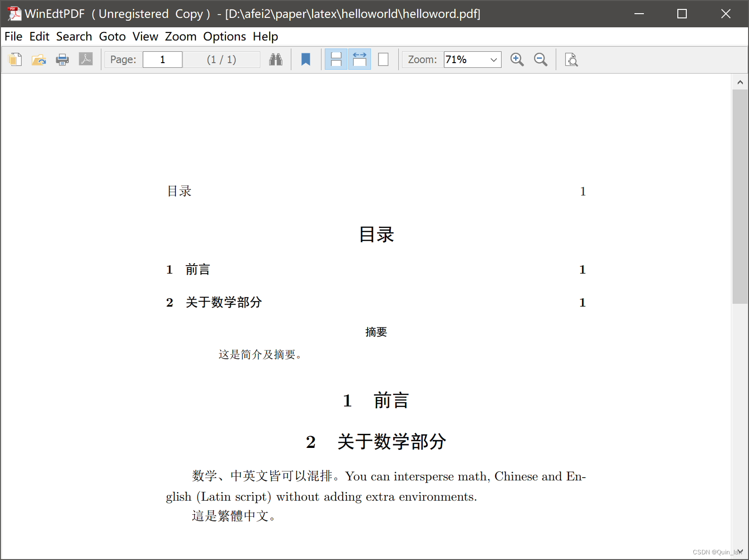Viewport: 749px width, 560px height.
Task: Click the section heading '2 关于数学部分'
Action: (376, 442)
